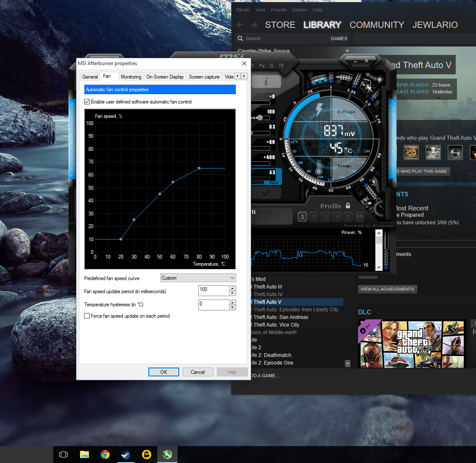Open the Predefined fan speed curve dropdown
Image resolution: width=476 pixels, height=463 pixels.
[x=198, y=278]
